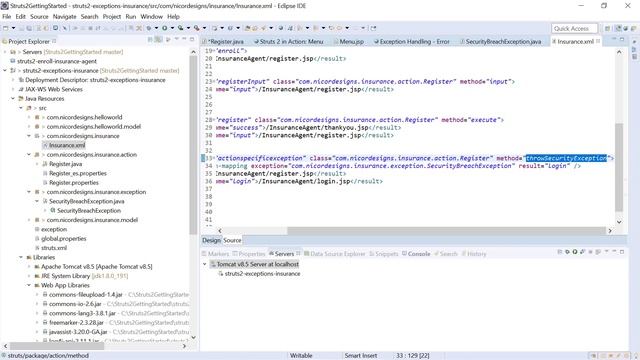Open the Window menu
640x360 pixels.
151,17
